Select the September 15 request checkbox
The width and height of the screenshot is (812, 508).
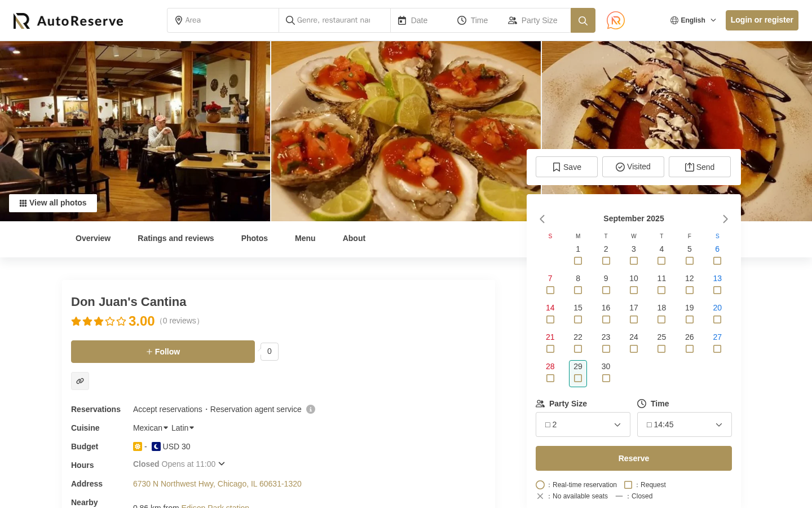pyautogui.click(x=578, y=319)
